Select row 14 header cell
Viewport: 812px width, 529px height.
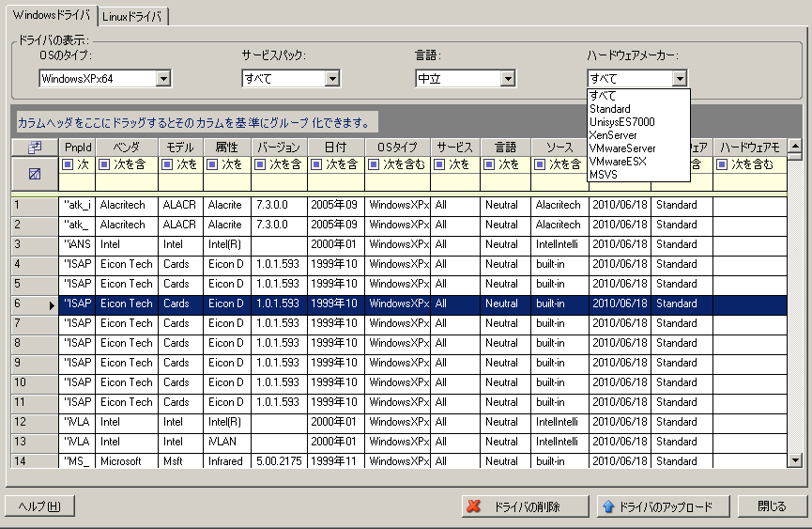click(35, 461)
